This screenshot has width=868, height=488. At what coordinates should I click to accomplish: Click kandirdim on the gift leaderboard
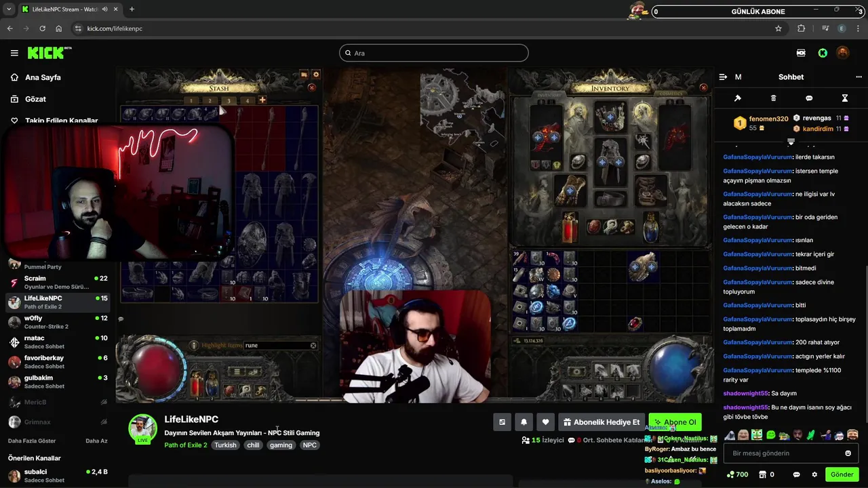(816, 129)
